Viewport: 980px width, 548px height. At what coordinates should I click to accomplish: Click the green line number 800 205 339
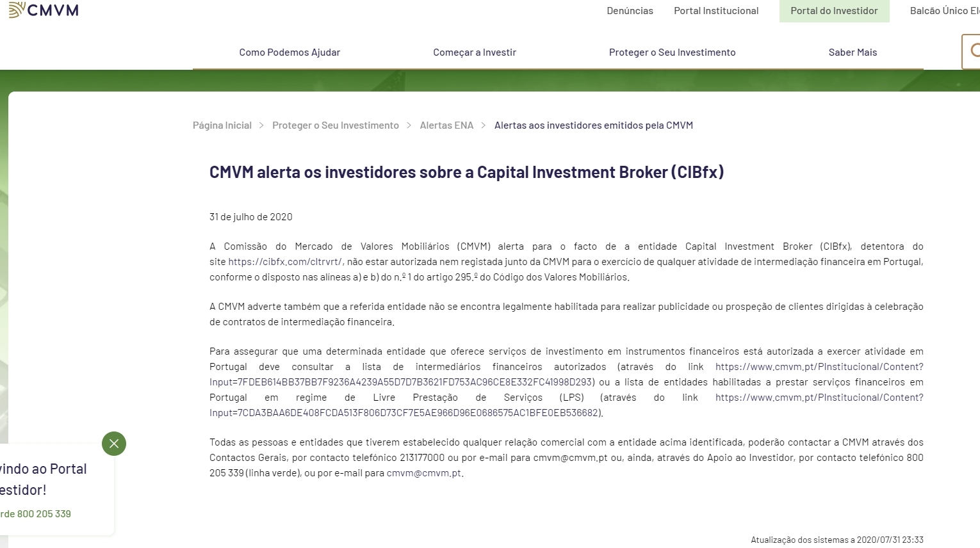click(44, 514)
